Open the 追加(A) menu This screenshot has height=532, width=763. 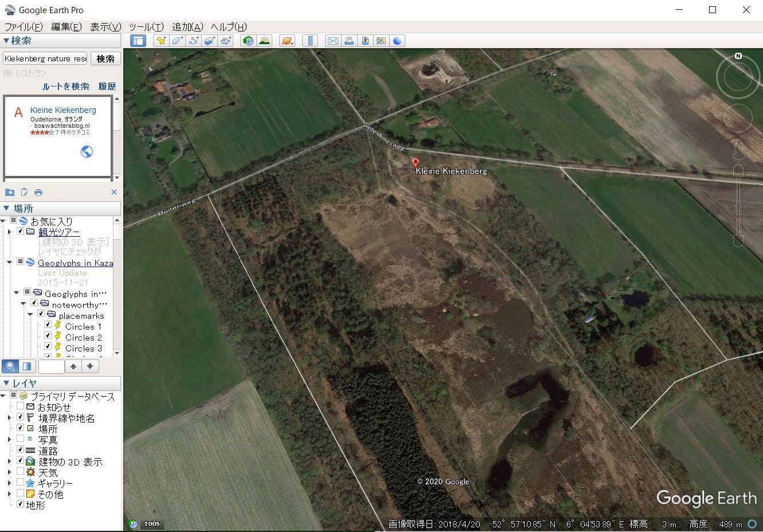click(188, 27)
